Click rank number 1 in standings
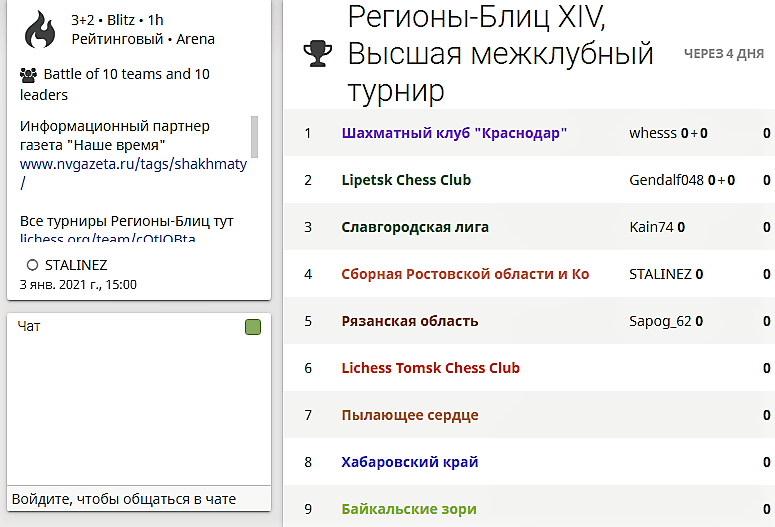 tap(308, 133)
